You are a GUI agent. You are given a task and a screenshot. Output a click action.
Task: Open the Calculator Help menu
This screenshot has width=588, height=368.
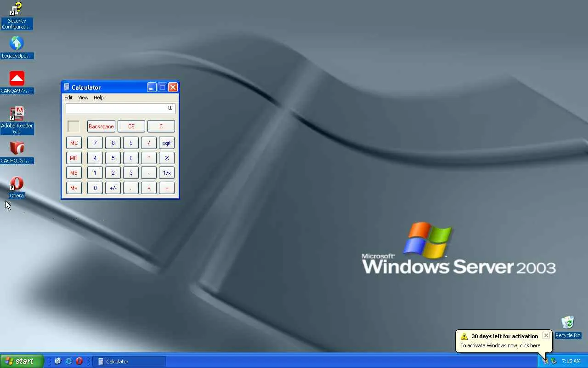99,98
